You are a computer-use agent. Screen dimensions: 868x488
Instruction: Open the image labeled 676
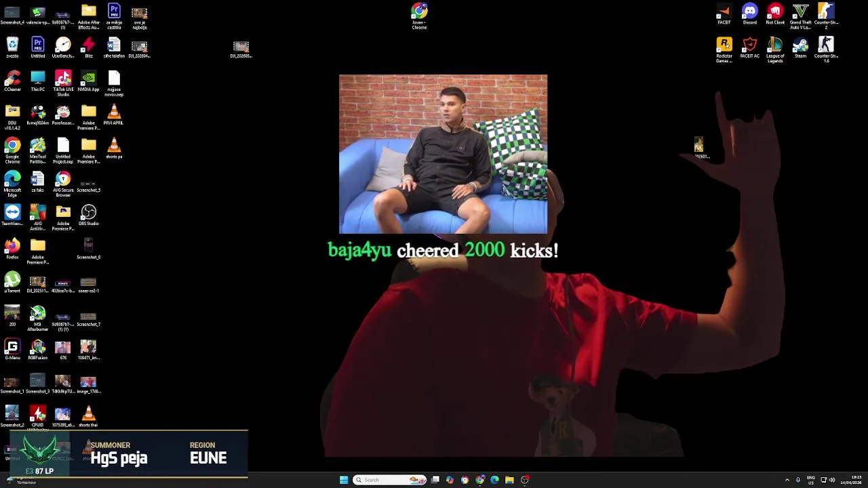(63, 350)
